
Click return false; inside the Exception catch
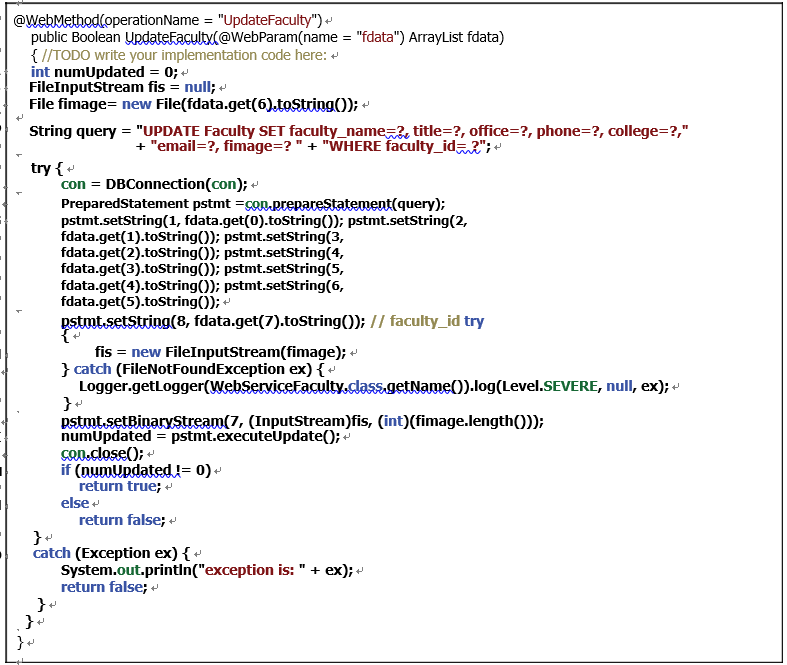[x=104, y=587]
